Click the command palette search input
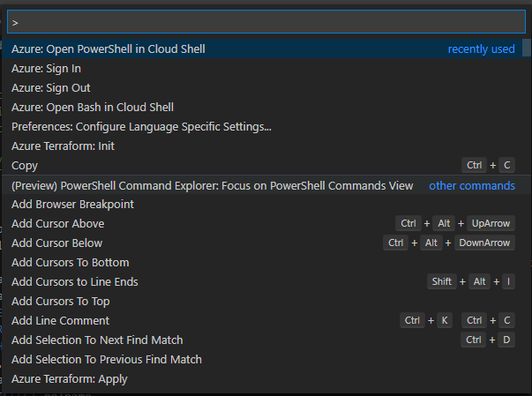Viewport: 532px width, 396px height. pyautogui.click(x=265, y=21)
